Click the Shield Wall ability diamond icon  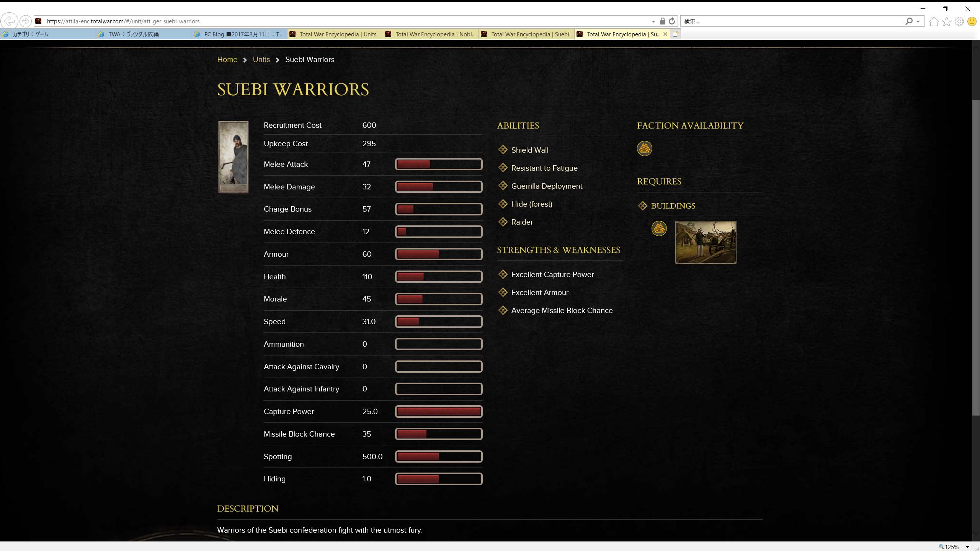tap(503, 150)
